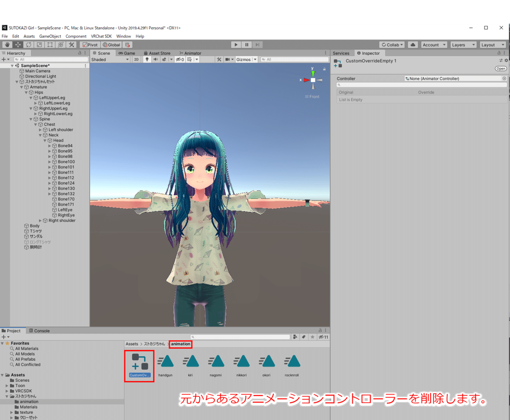Open Shaded draw mode dropdown
This screenshot has width=510, height=420.
(110, 60)
